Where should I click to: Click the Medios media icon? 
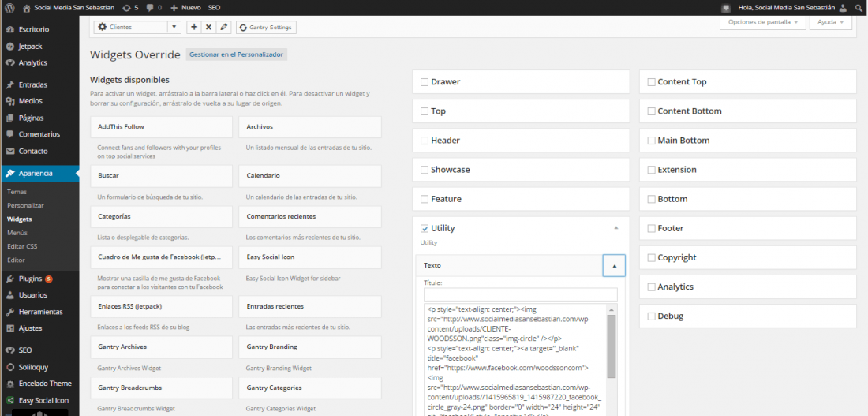pos(10,101)
